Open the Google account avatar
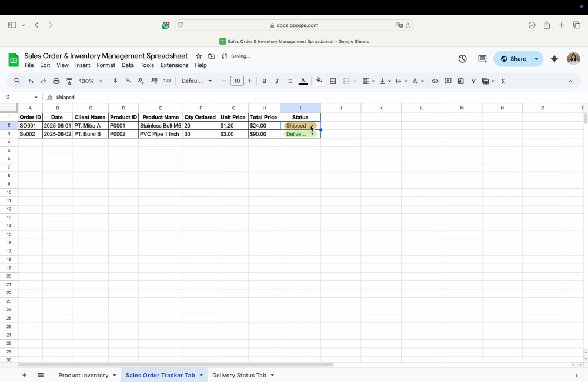The width and height of the screenshot is (588, 382). point(573,59)
